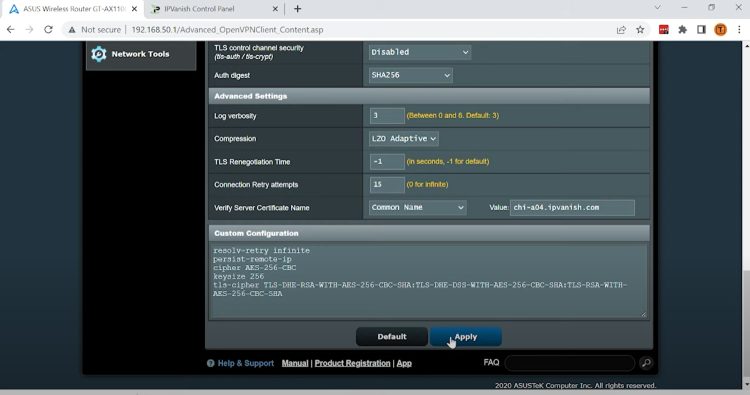Click 'keysize 256' config line
The image size is (750, 395).
[x=238, y=276]
